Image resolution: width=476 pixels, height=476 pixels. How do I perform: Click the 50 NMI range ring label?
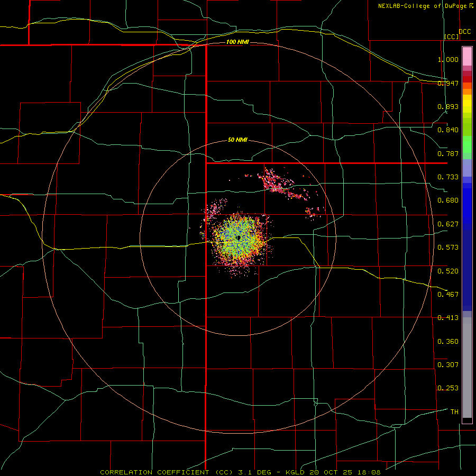[237, 140]
